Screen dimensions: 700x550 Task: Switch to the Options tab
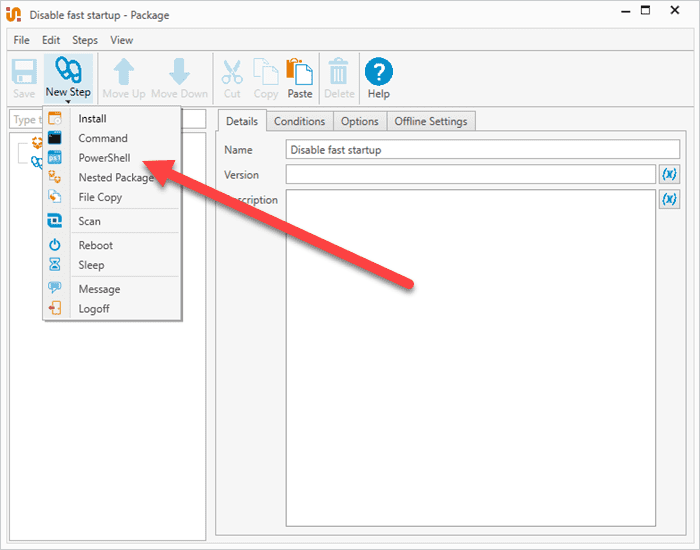click(x=359, y=121)
